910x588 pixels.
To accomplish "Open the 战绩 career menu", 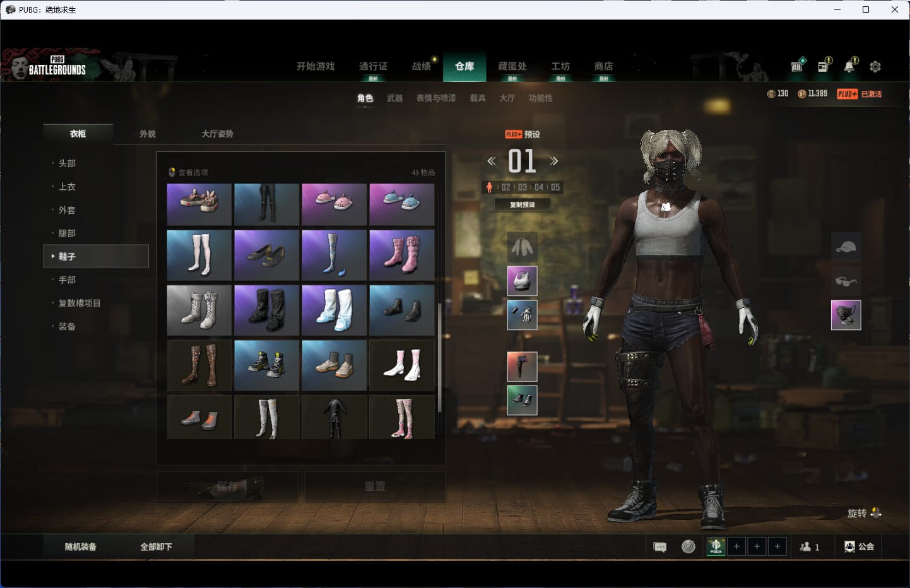I will (x=421, y=66).
